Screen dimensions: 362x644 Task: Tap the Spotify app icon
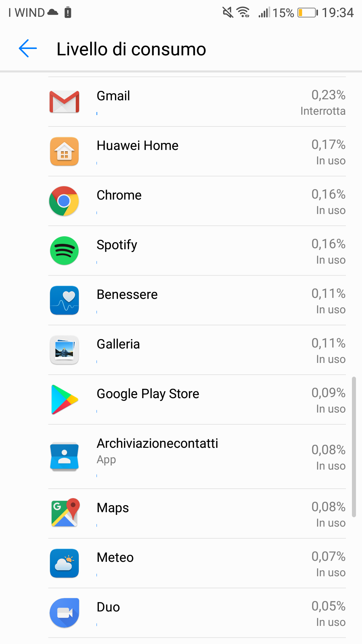(64, 251)
